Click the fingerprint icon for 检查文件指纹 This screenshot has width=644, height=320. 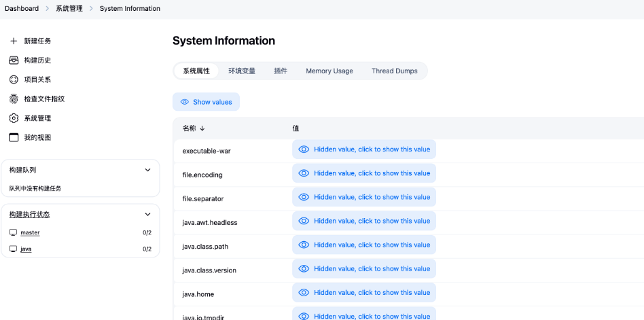[x=14, y=99]
